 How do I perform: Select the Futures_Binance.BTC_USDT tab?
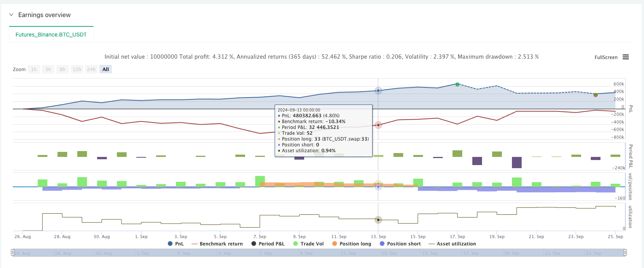51,35
